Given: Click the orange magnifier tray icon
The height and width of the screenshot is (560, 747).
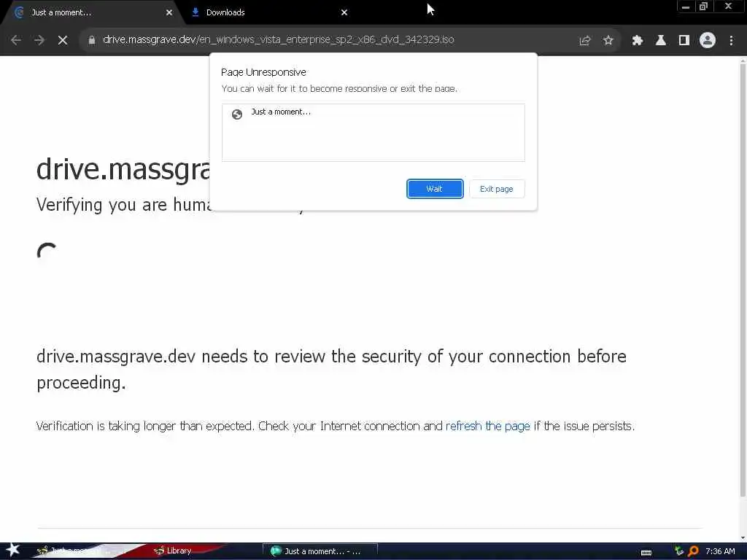Looking at the screenshot, I should 693,551.
